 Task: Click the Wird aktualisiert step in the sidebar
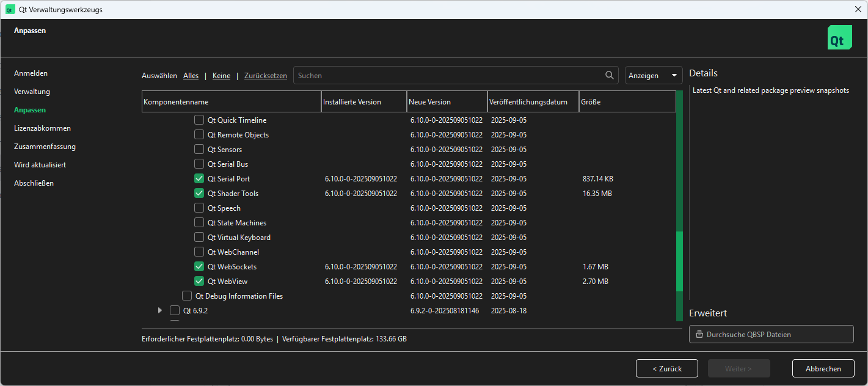point(40,165)
